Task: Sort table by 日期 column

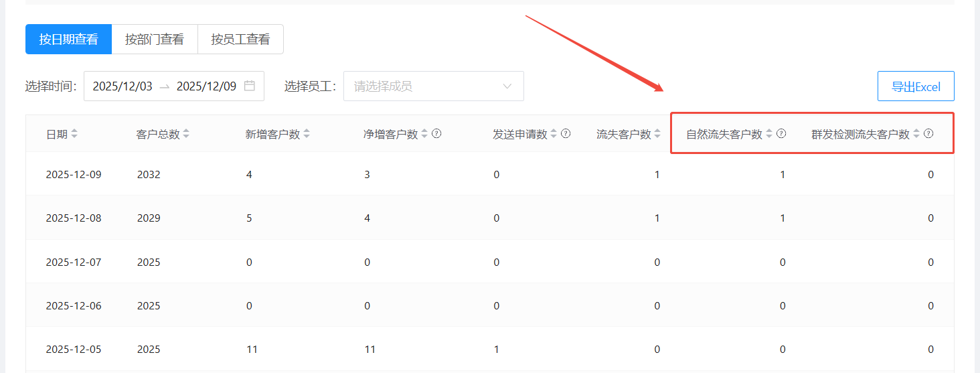Action: 74,134
